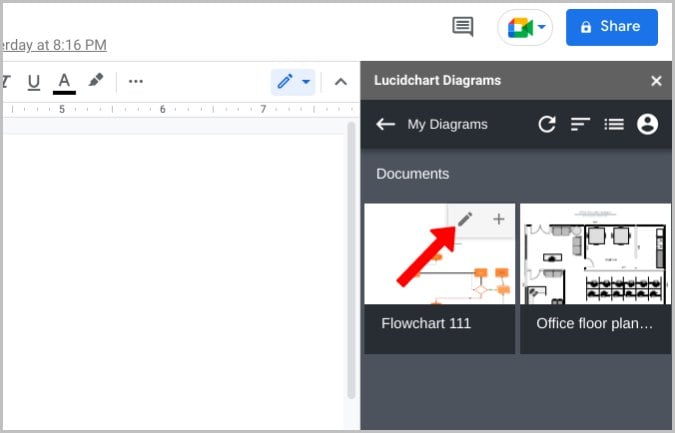Refresh the Lucidchart document list

click(x=547, y=124)
